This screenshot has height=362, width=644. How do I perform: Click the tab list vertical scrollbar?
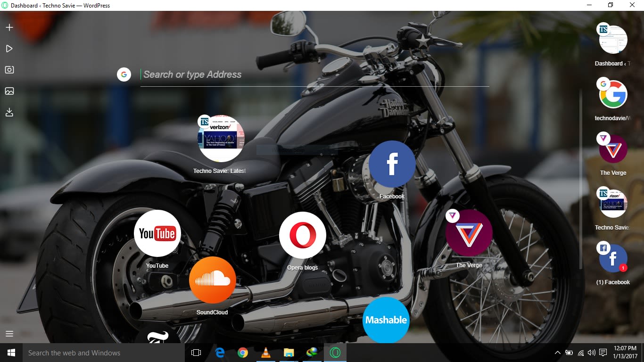click(581, 179)
